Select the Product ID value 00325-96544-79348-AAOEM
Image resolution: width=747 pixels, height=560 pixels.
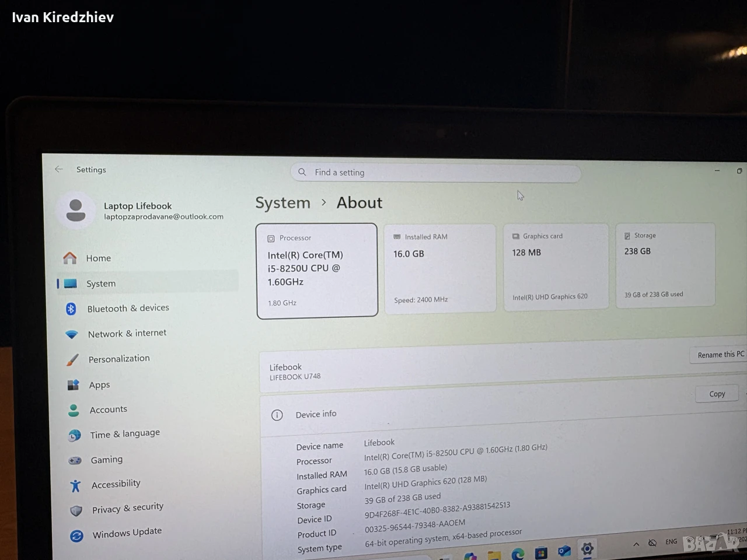415,526
